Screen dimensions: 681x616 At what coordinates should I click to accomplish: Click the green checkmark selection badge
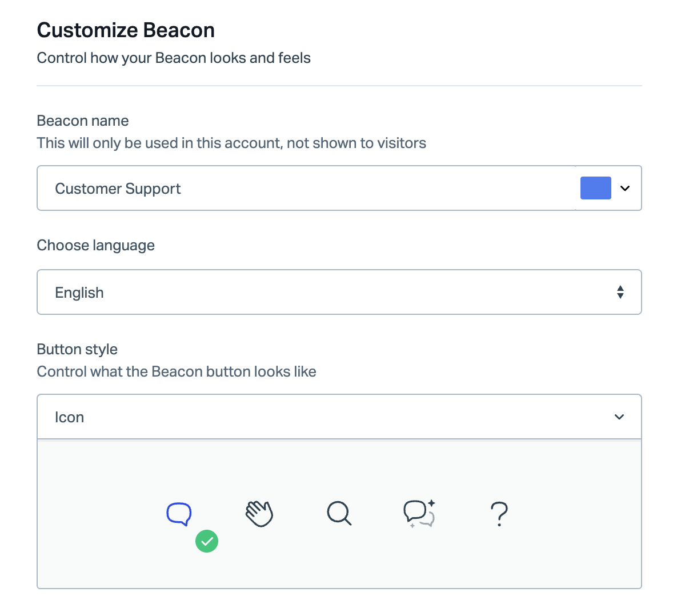coord(207,541)
